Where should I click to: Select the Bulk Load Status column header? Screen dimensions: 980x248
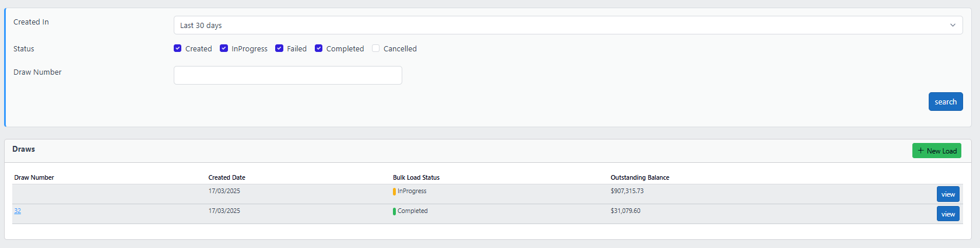(416, 177)
